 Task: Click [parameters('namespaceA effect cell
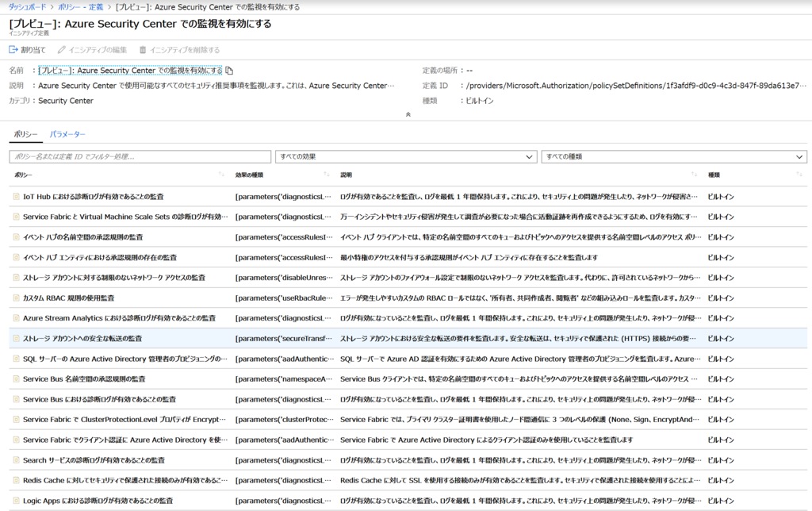[x=284, y=378]
